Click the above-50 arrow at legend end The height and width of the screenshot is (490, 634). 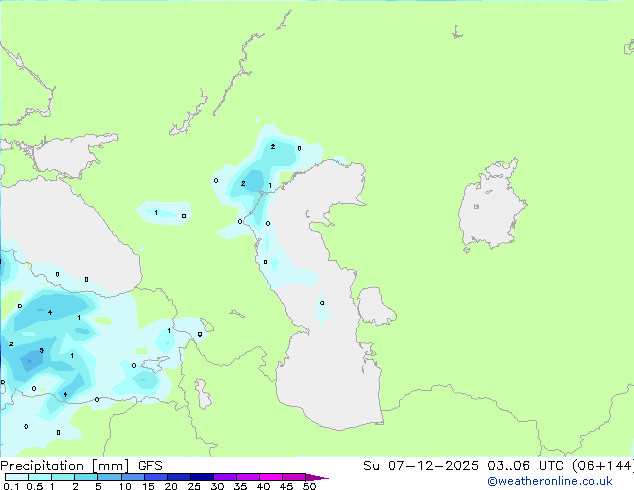[x=316, y=477]
